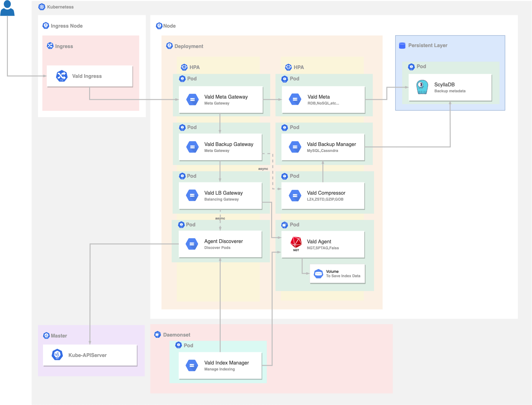Click the Vald Backup Gateway hexagon icon
Screen dimensions: 532x405
pos(192,147)
